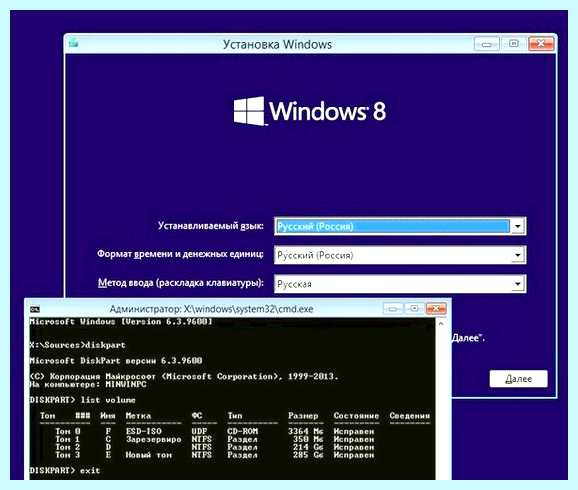The height and width of the screenshot is (490, 578).
Task: Click the X:\Sources>diskpart command line
Action: pos(77,345)
